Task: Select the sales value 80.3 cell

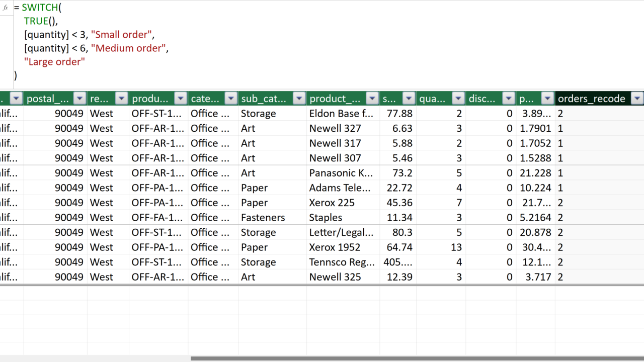Action: pos(398,233)
